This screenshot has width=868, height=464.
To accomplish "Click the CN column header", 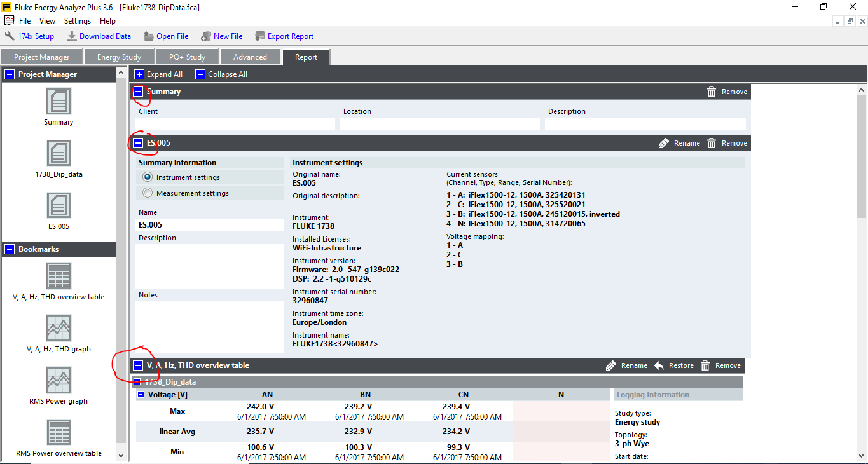I will [463, 395].
